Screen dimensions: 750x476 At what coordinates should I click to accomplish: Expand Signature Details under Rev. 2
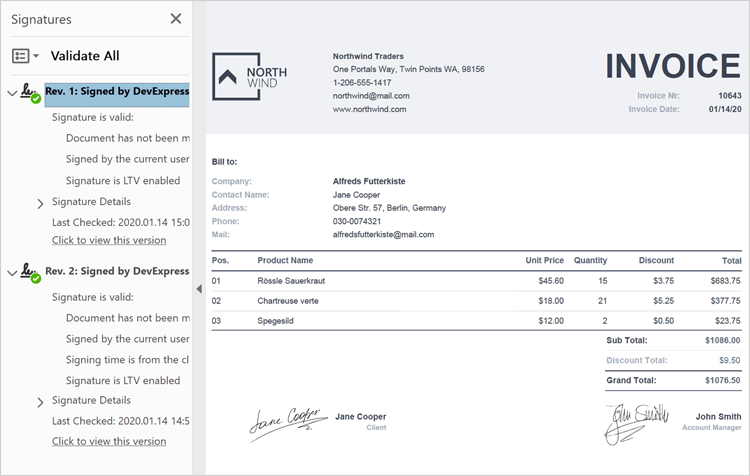click(x=40, y=402)
